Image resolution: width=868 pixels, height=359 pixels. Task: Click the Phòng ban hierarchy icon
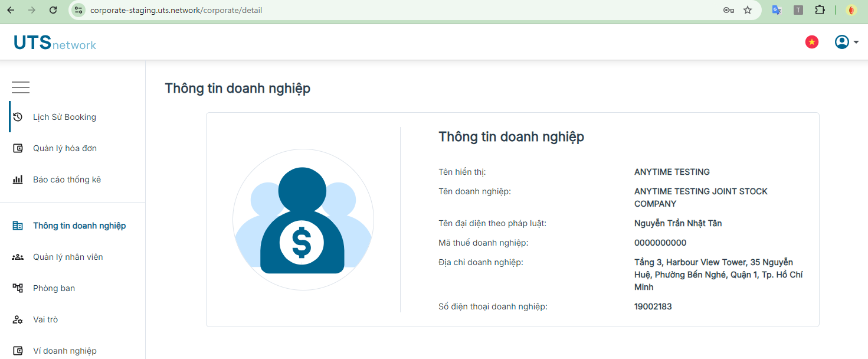point(18,288)
